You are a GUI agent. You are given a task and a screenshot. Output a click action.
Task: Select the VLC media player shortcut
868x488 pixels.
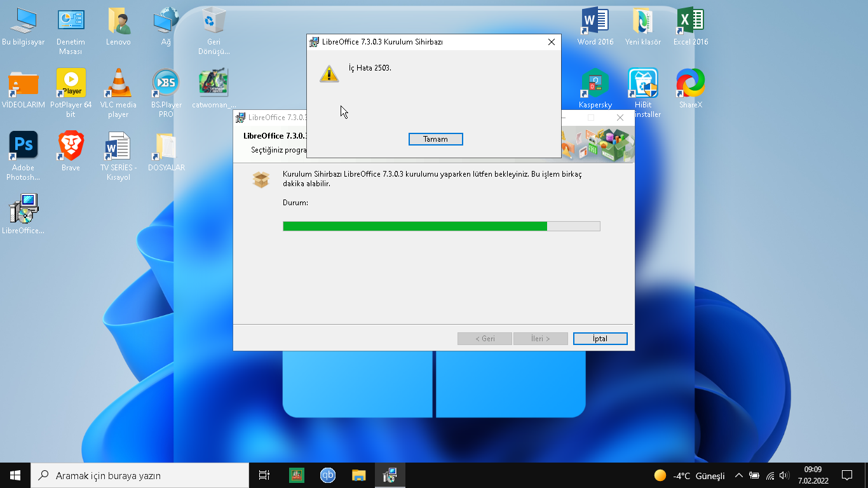pyautogui.click(x=118, y=94)
